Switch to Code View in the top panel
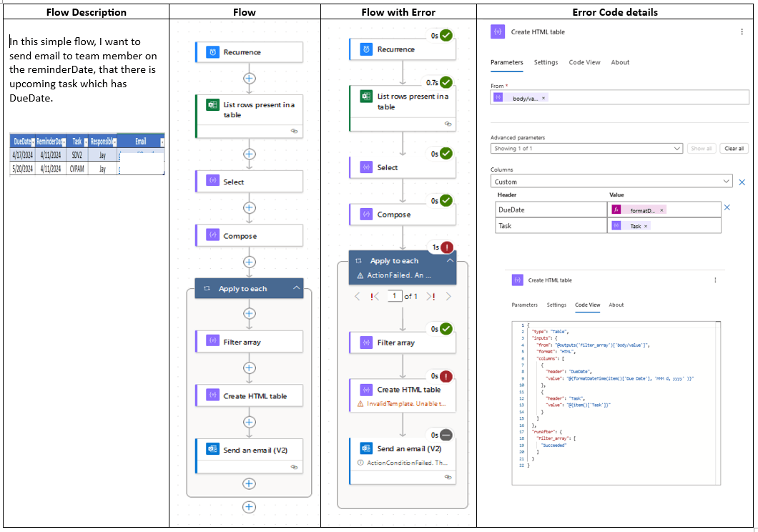This screenshot has width=758, height=532. 584,62
